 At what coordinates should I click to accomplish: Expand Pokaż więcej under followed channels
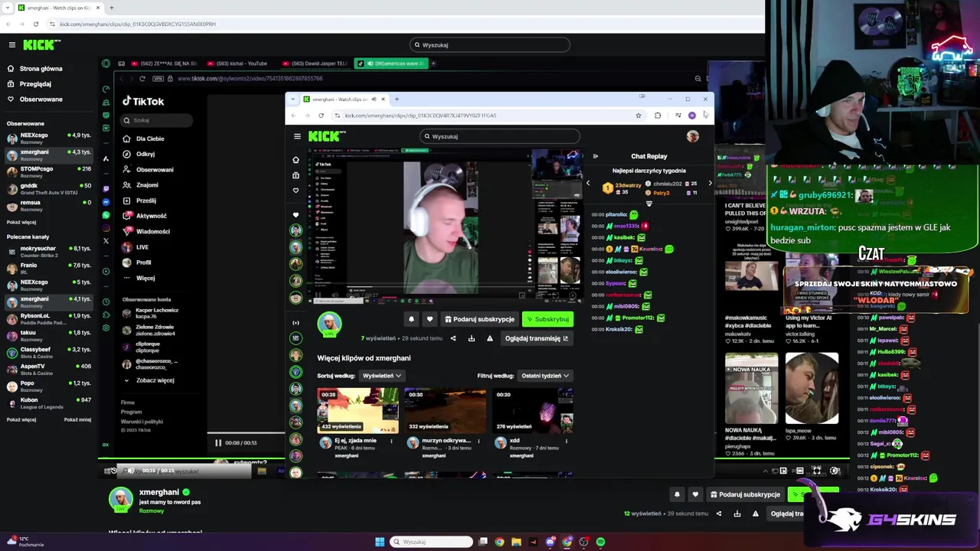21,222
